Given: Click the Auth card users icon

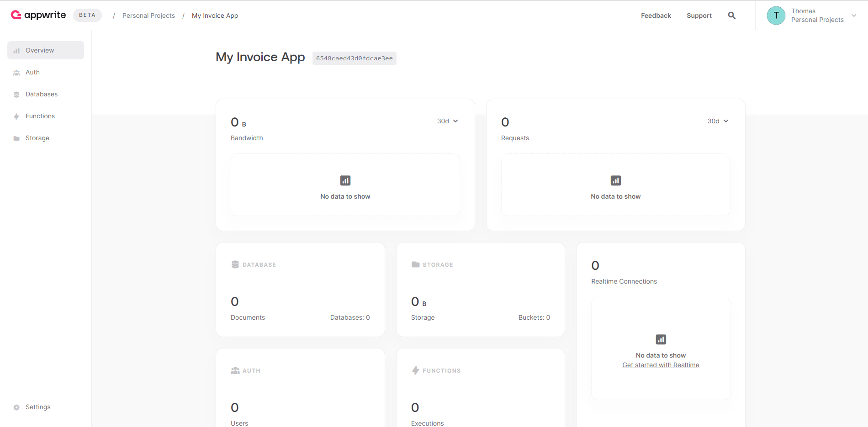Looking at the screenshot, I should tap(235, 370).
